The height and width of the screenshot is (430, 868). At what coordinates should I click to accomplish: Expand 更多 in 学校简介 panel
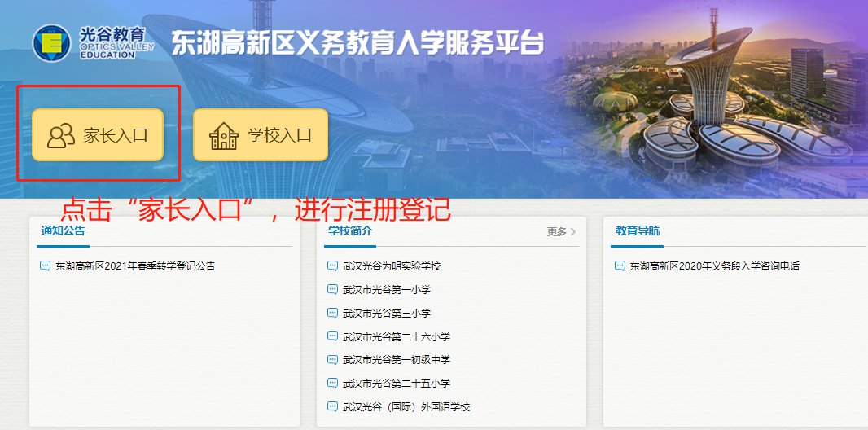tap(561, 232)
